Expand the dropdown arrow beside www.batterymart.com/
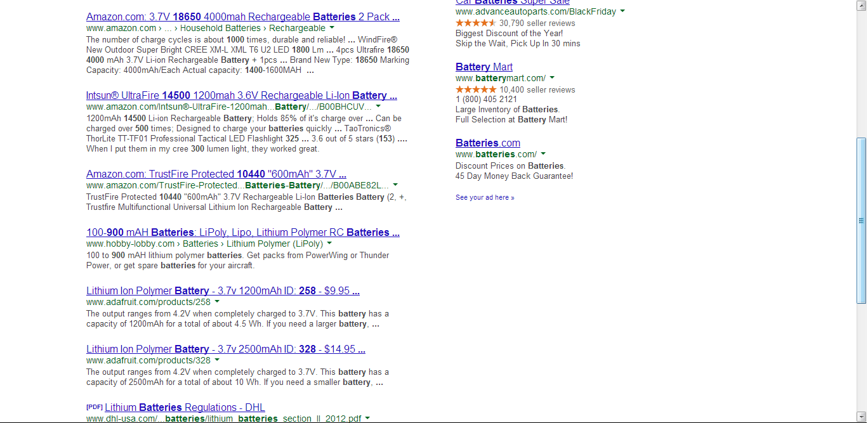The image size is (868, 423). tap(552, 79)
